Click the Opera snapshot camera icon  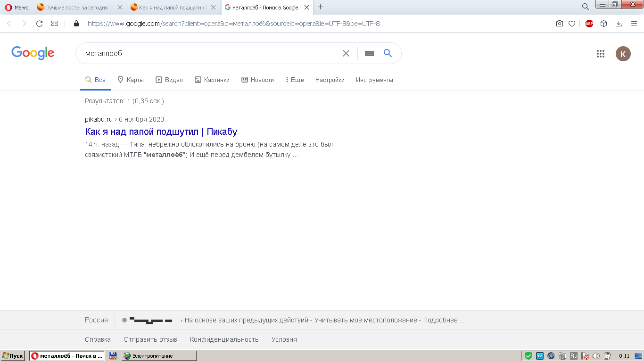pos(559,24)
